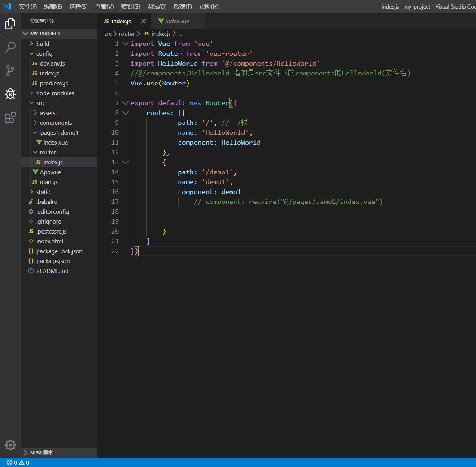Open the Extensions view icon
Image resolution: width=476 pixels, height=467 pixels.
(10, 118)
